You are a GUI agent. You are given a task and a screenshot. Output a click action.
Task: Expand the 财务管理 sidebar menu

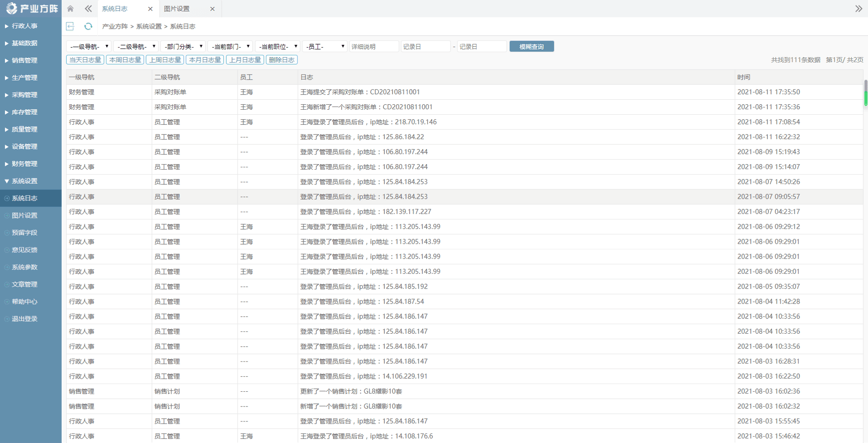coord(25,164)
